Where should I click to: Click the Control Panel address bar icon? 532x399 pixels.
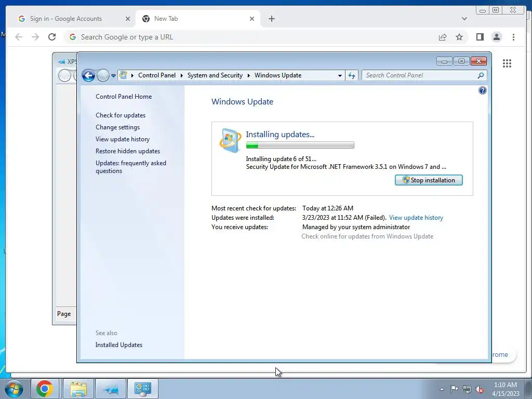[x=124, y=75]
